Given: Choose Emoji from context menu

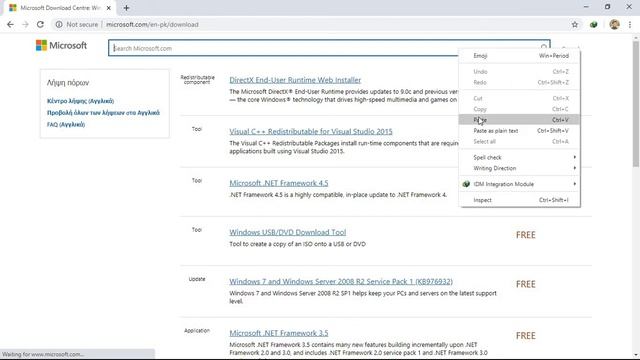Looking at the screenshot, I should click(x=520, y=56).
